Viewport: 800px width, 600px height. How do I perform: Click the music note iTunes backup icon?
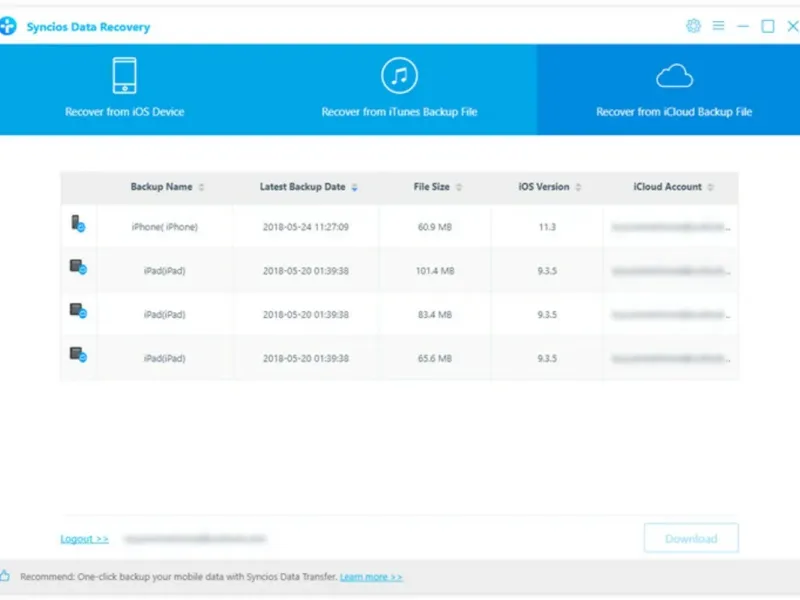pos(399,76)
